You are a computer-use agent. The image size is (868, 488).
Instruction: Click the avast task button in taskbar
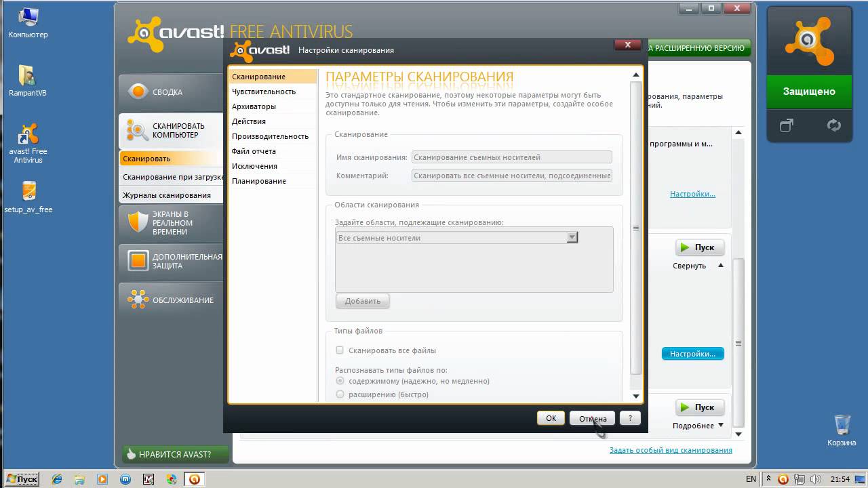pos(194,479)
